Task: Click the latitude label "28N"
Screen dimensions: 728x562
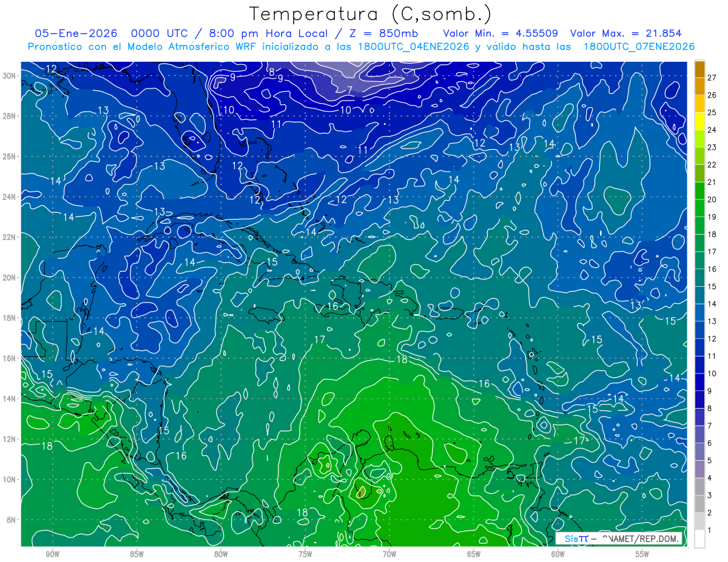Action: [9, 116]
